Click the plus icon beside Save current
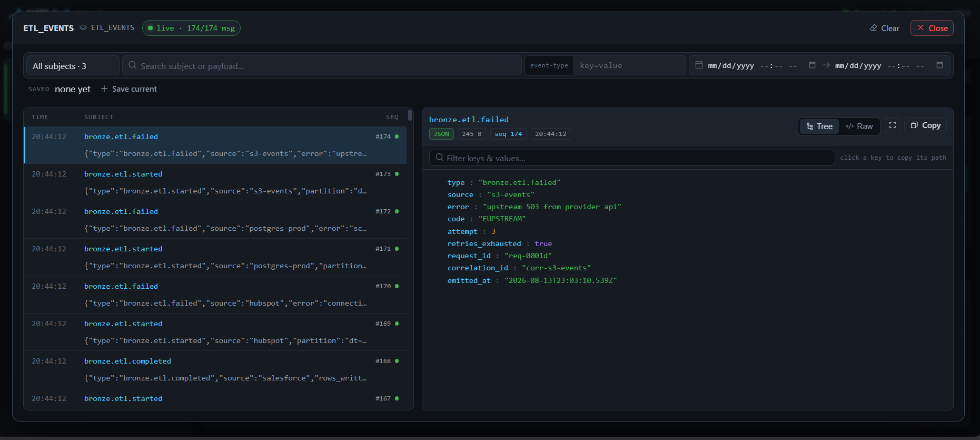Viewport: 980px width, 440px height. (x=104, y=89)
